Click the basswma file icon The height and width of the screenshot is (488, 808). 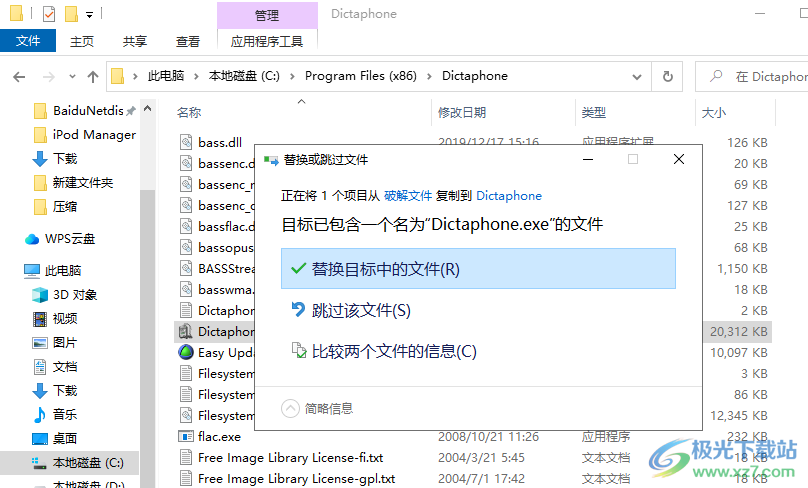(186, 290)
